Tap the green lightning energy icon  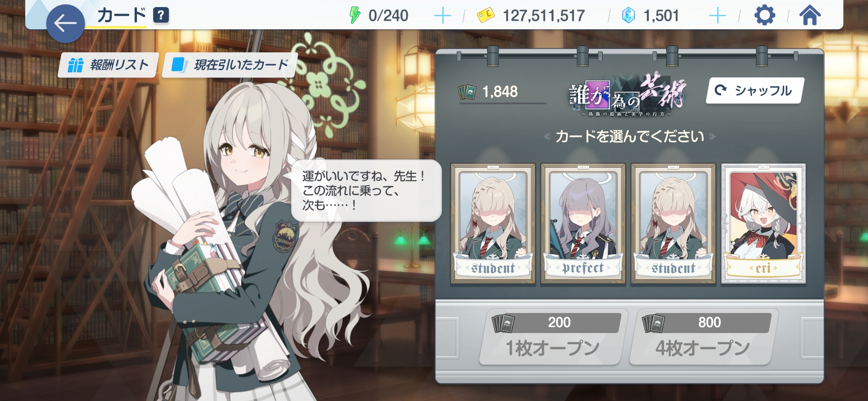355,15
